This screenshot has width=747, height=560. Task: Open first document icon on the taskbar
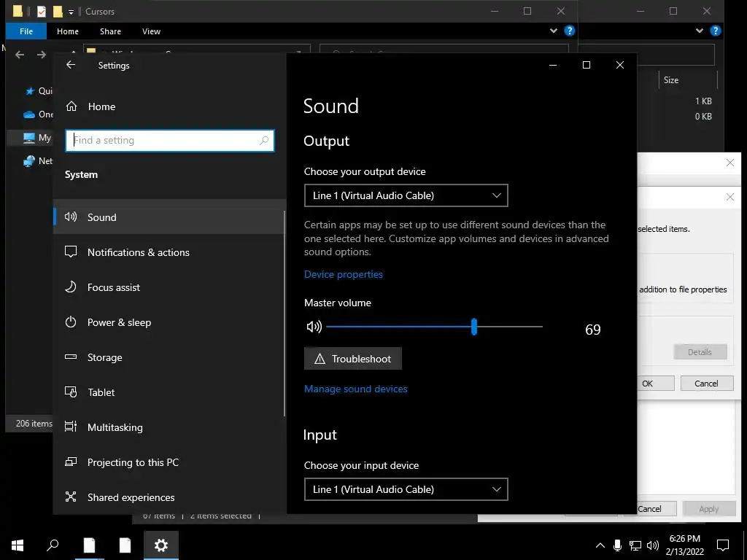click(x=89, y=545)
